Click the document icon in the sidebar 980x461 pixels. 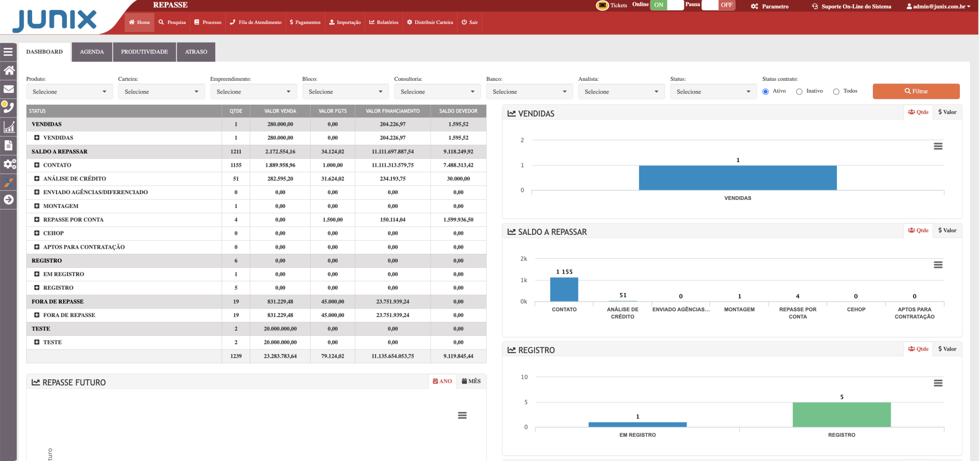click(x=9, y=145)
